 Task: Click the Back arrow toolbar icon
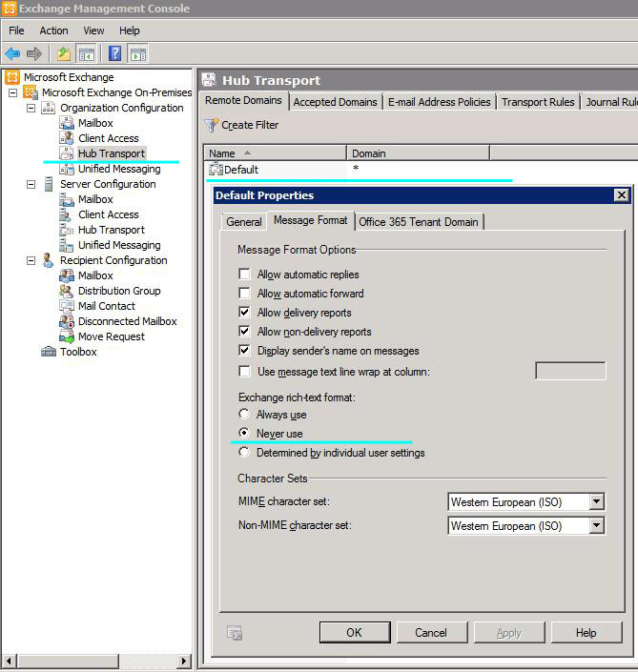tap(12, 54)
